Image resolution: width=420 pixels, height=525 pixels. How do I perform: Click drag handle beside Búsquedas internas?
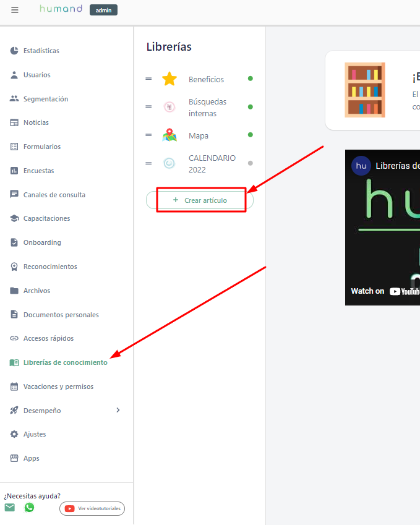(148, 107)
